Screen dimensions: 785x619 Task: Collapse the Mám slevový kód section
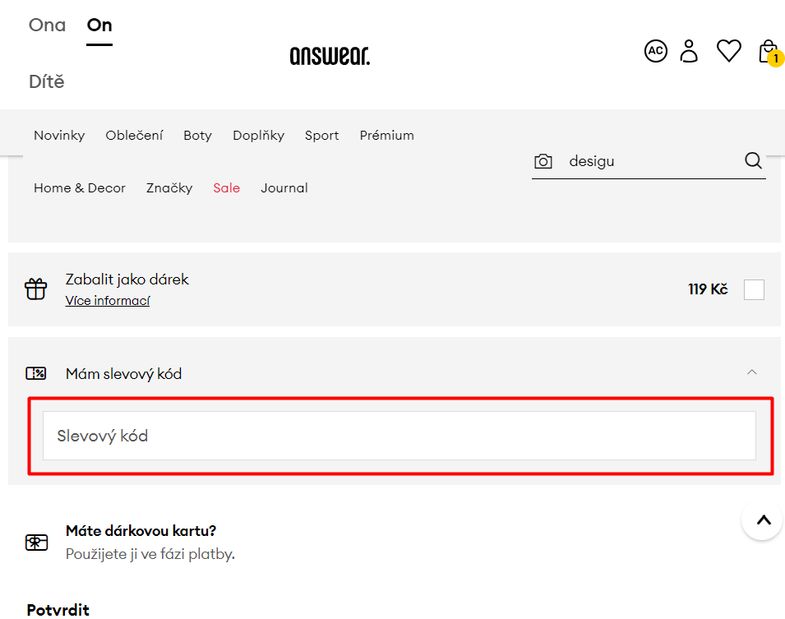click(751, 372)
